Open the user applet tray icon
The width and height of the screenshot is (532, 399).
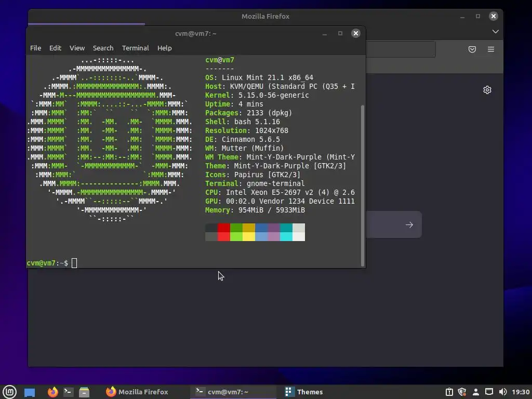click(x=476, y=392)
